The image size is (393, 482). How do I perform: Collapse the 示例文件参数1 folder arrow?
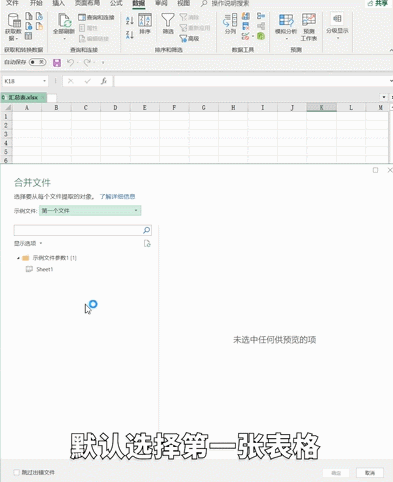pyautogui.click(x=18, y=258)
